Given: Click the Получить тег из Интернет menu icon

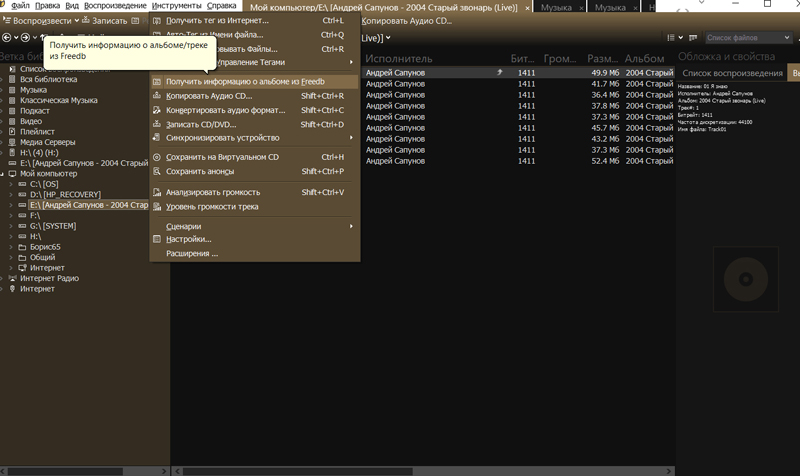Looking at the screenshot, I should (157, 21).
